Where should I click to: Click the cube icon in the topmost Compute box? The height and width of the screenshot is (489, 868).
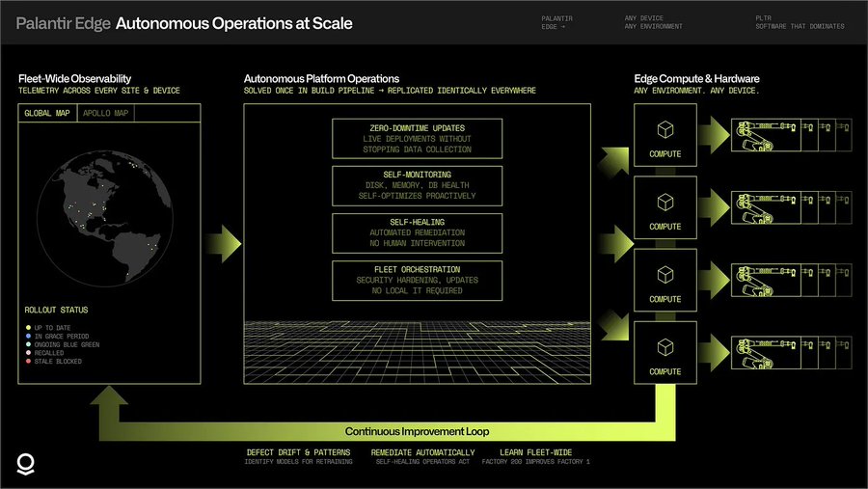tap(665, 129)
